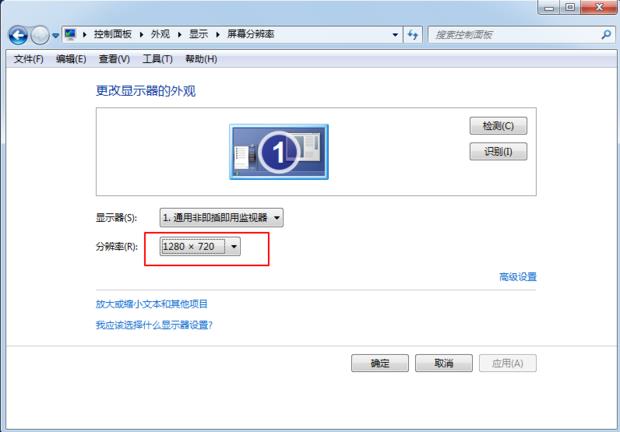
Task: Open the 文件(F) menu
Action: (29, 59)
